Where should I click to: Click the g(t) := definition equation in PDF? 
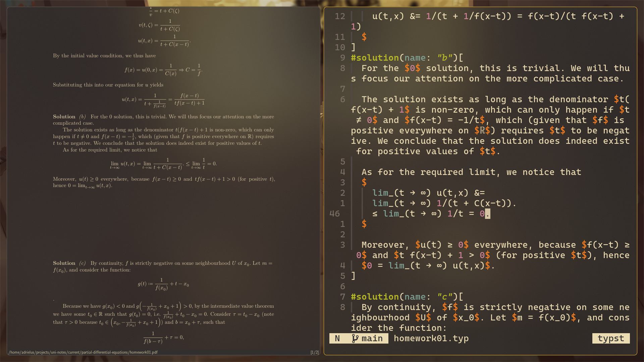(x=163, y=284)
